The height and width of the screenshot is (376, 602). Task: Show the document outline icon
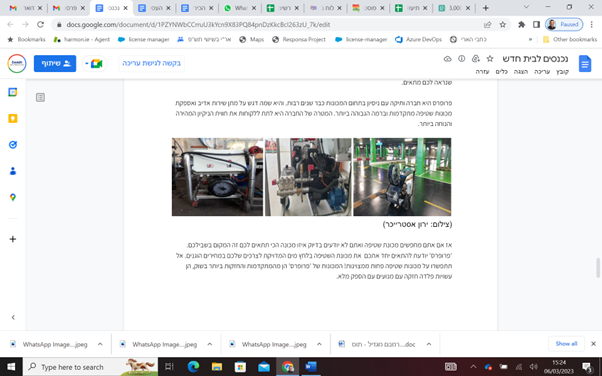[40, 98]
